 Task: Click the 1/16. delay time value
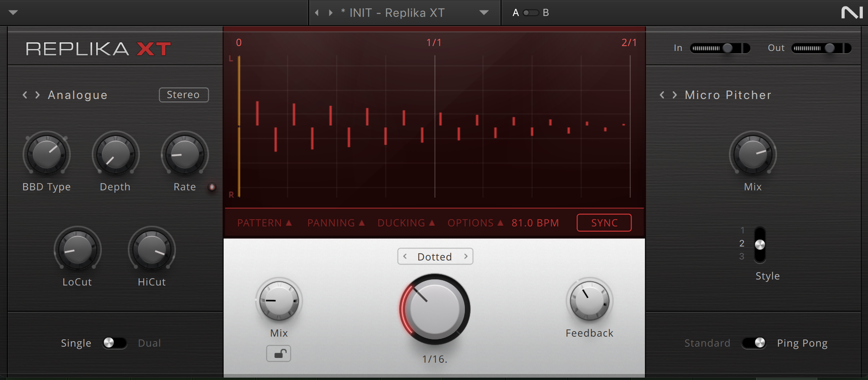tap(435, 359)
